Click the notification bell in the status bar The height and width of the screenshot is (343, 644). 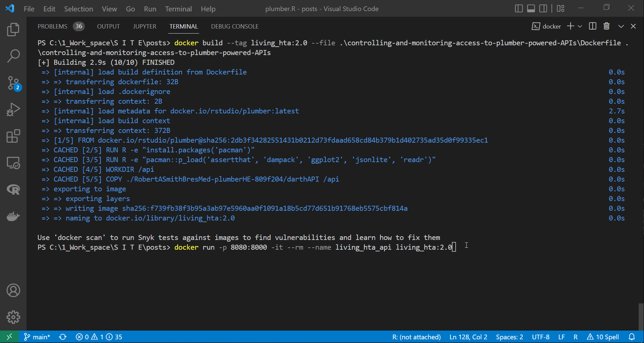click(632, 337)
